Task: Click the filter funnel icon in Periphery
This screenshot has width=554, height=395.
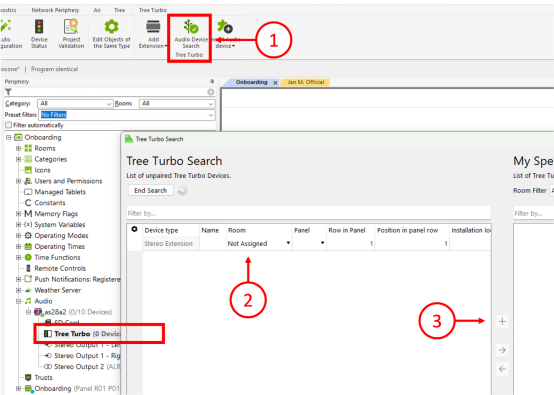Action: click(8, 92)
